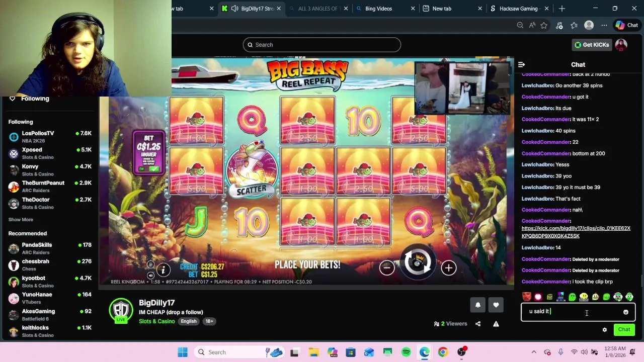This screenshot has height=362, width=644.
Task: Share the stream via share icon
Action: tap(478, 324)
